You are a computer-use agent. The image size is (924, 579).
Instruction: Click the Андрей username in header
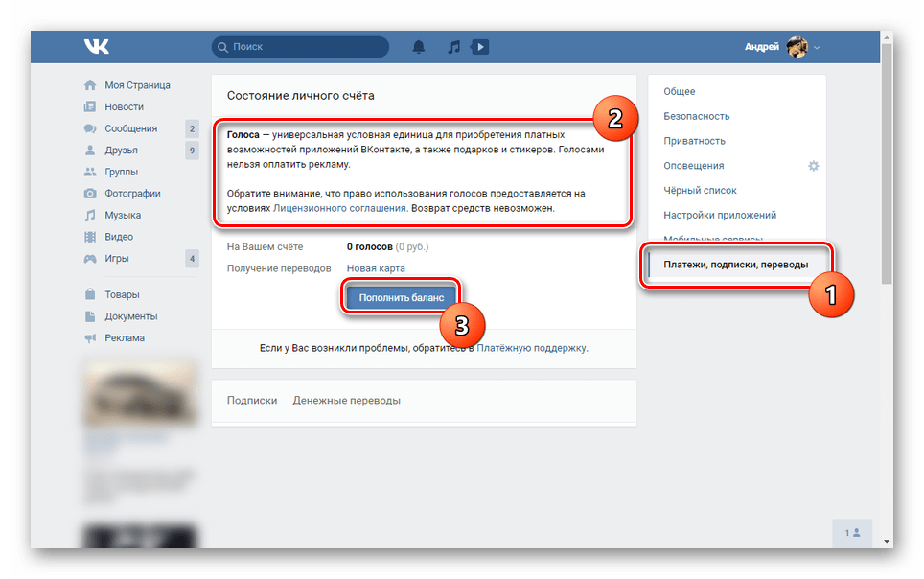[x=761, y=47]
